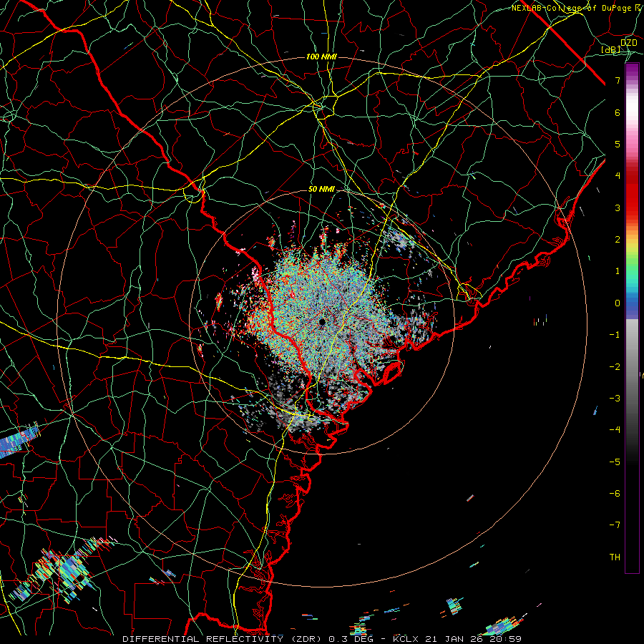Click the "7" value on the dB scale
Viewport: 644px width, 644px height.
tap(618, 80)
